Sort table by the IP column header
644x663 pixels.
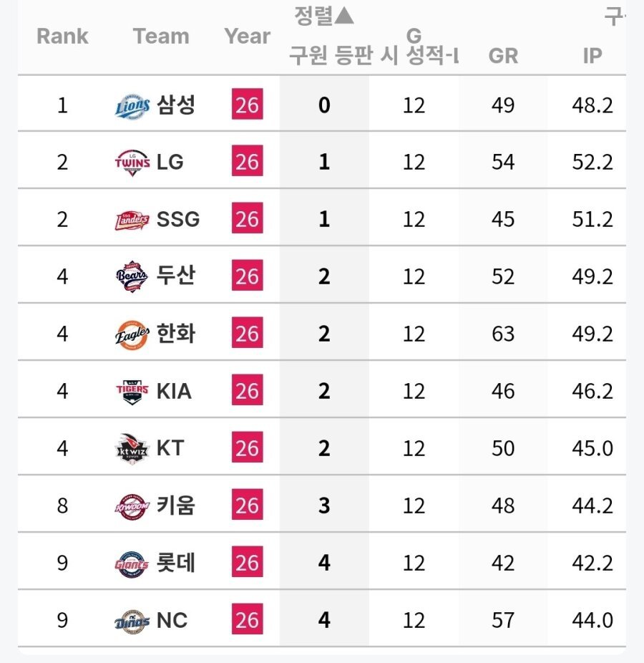592,56
